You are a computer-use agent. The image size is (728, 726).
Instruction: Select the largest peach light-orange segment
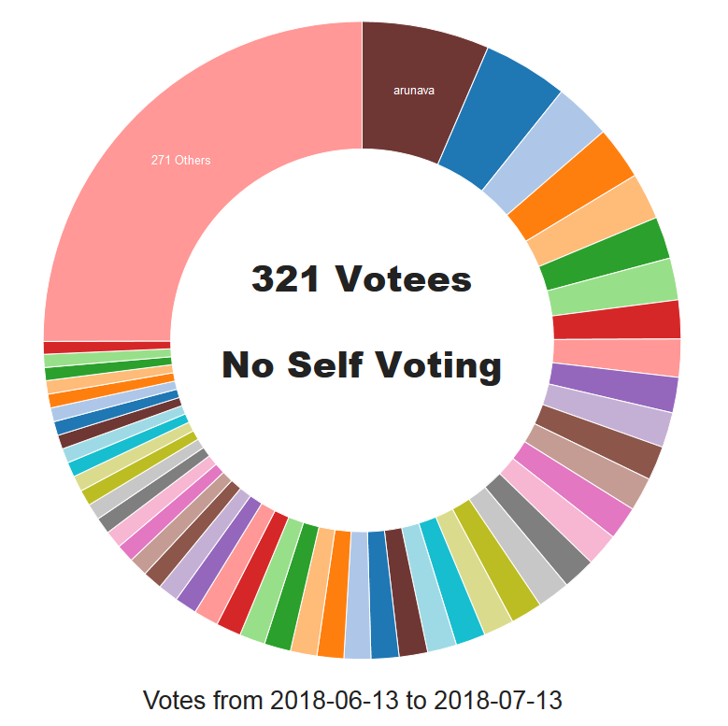(x=592, y=221)
